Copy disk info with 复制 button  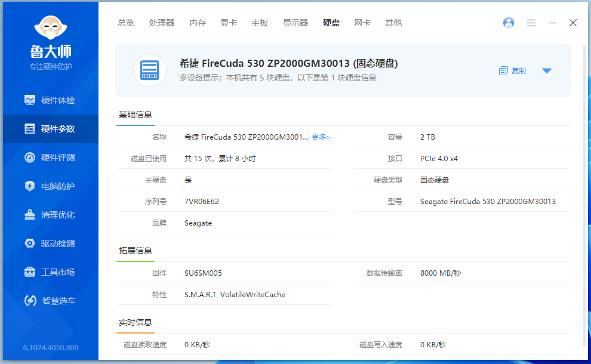512,71
